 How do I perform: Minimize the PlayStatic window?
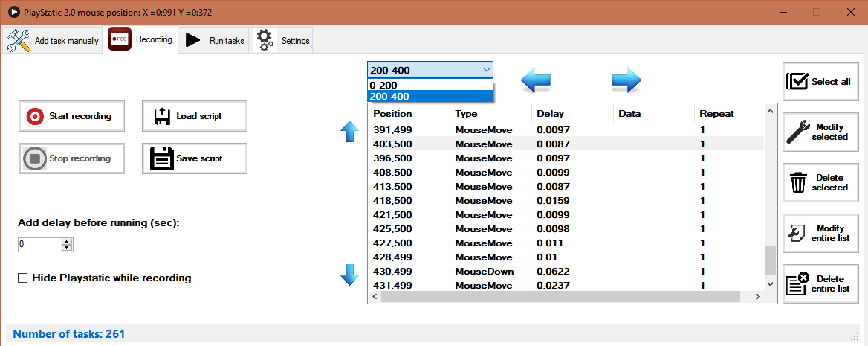point(783,12)
